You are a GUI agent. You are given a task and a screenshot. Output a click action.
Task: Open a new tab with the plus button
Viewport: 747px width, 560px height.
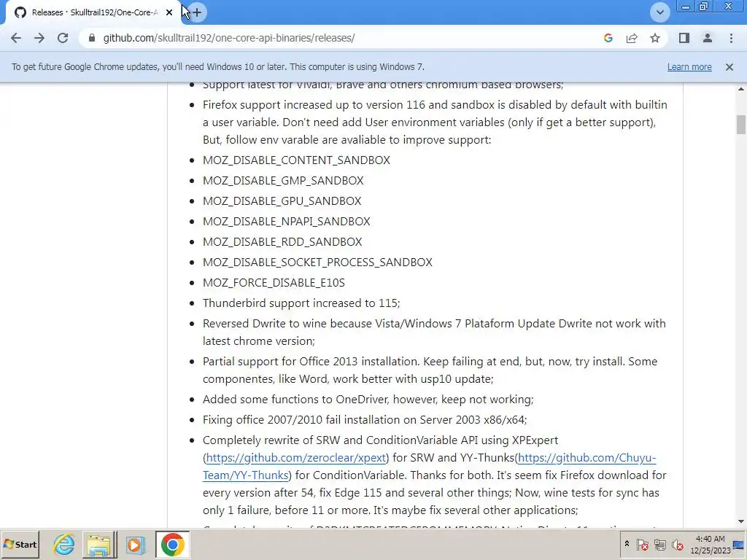click(x=197, y=12)
